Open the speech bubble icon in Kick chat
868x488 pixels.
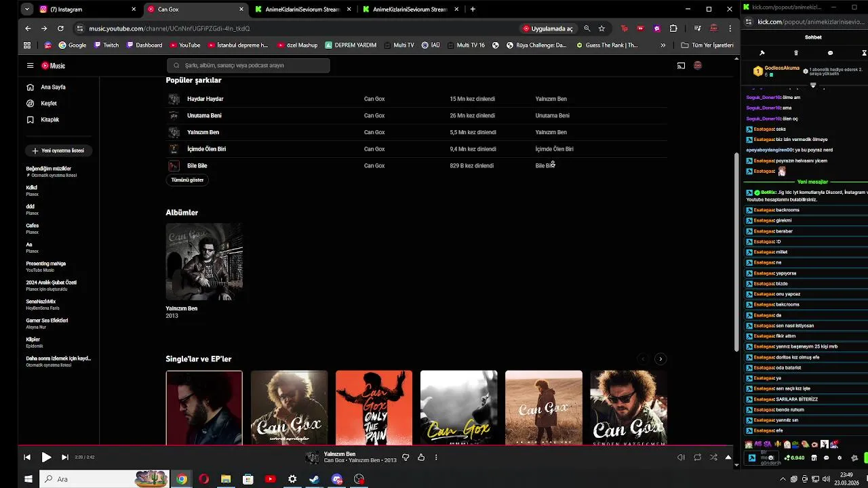pyautogui.click(x=830, y=53)
